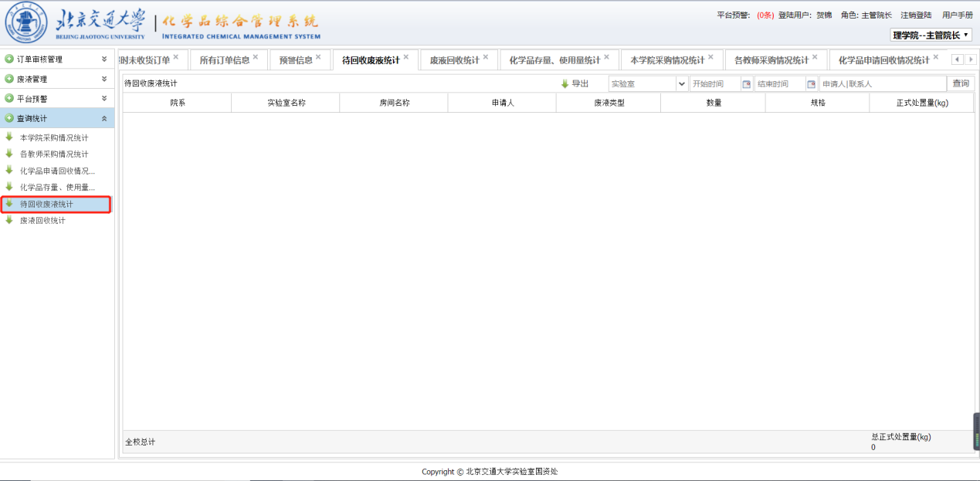Click the 注销登陆 logout link
This screenshot has width=980, height=481.
click(915, 15)
